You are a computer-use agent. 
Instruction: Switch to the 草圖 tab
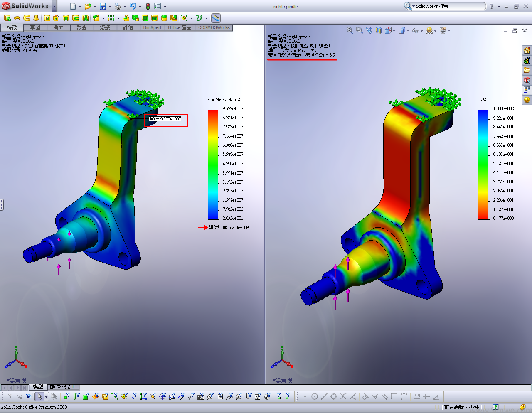pos(35,27)
